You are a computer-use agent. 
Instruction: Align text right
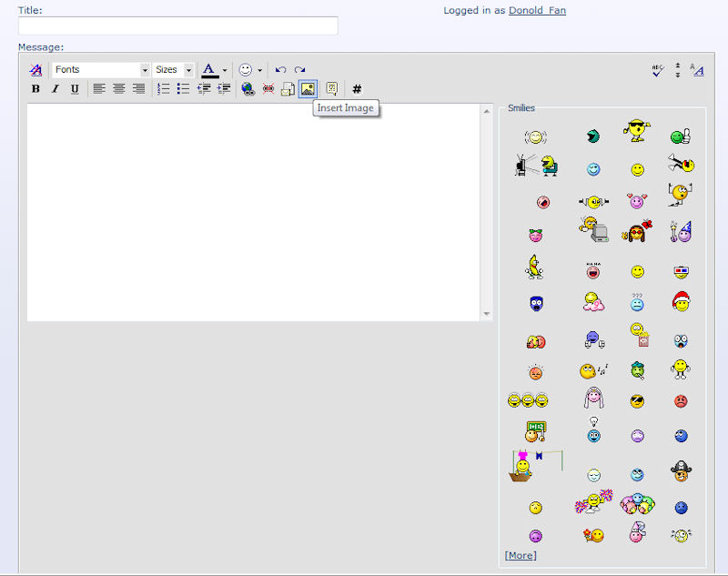click(x=138, y=88)
